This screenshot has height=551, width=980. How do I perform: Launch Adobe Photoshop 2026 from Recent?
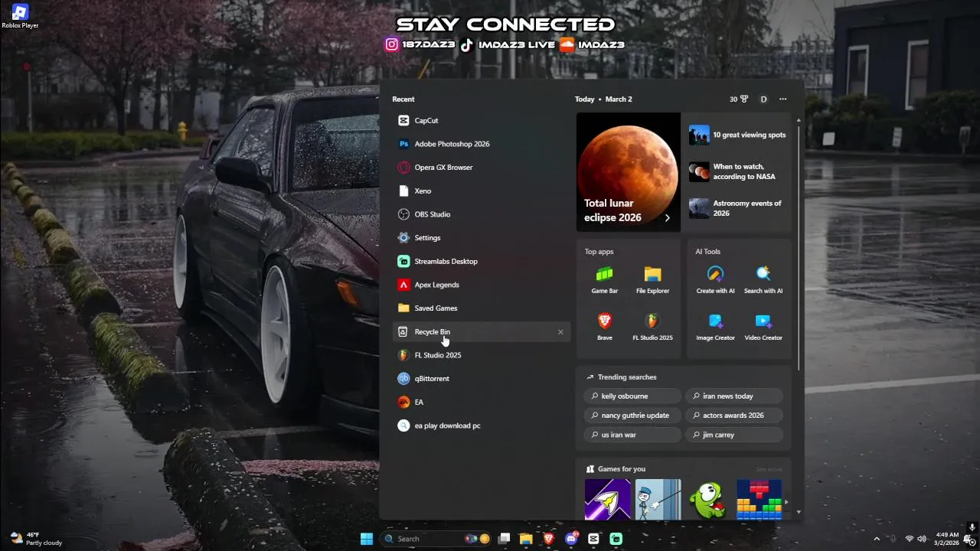(481, 144)
